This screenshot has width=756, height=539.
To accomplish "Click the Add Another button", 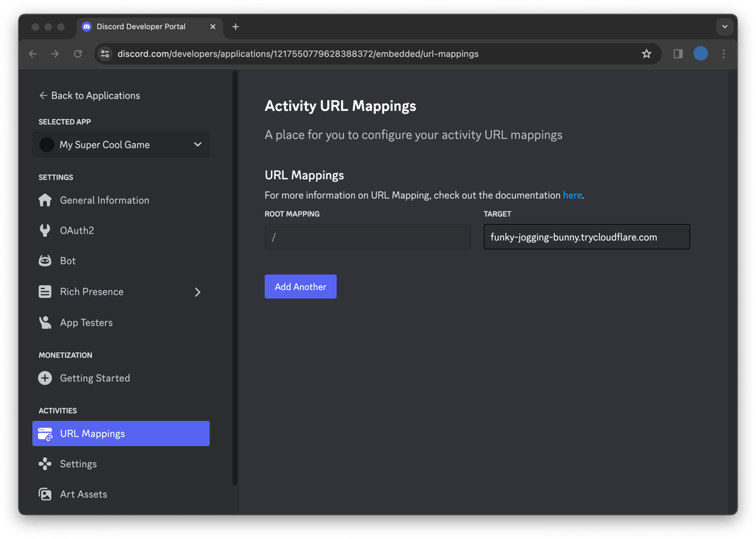I will coord(301,287).
